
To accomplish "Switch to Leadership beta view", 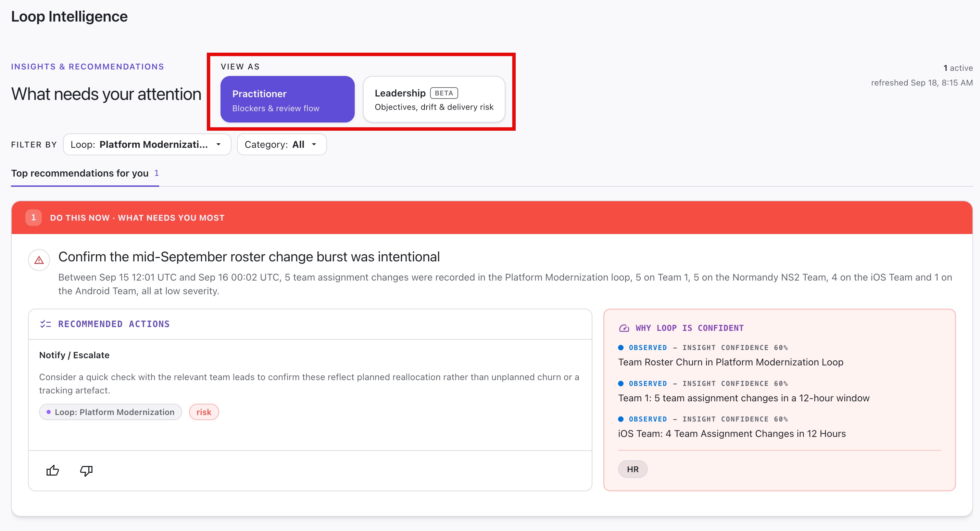I will pos(434,99).
